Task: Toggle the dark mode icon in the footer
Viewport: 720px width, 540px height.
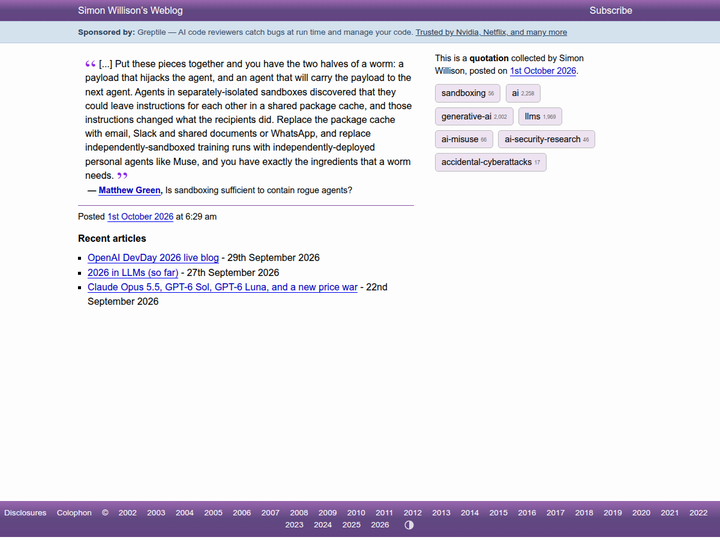Action: 409,525
